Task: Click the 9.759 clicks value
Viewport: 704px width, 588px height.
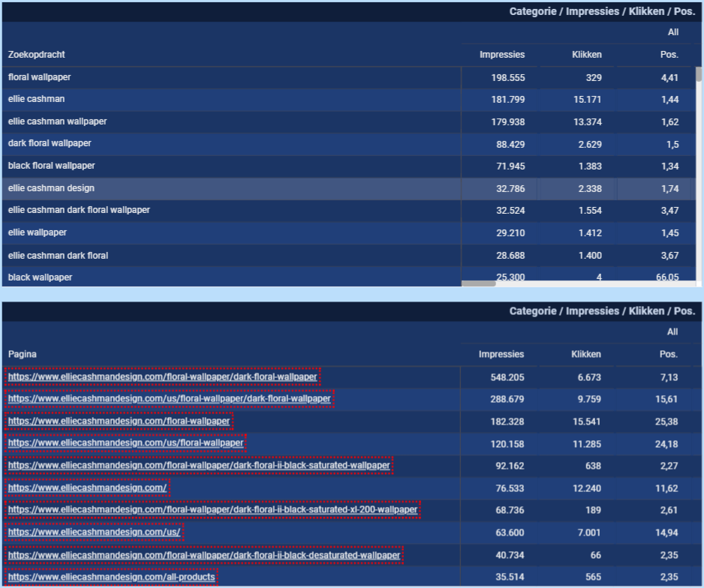Action: 589,399
